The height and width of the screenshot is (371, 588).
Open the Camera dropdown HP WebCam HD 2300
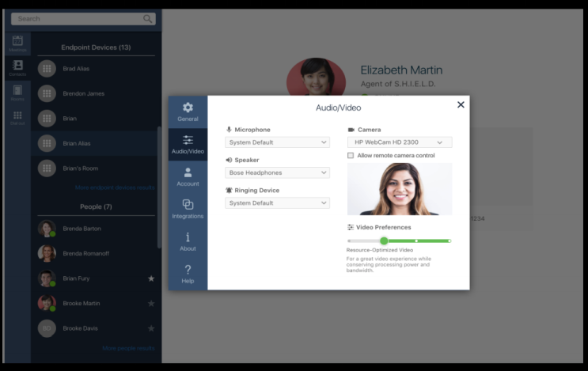point(400,142)
